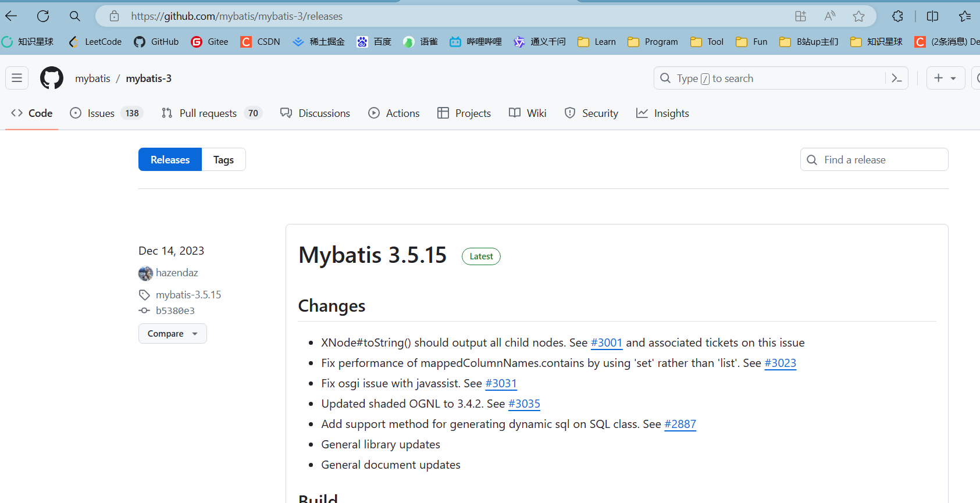This screenshot has width=980, height=503.
Task: Click the browser back arrow
Action: click(x=11, y=16)
